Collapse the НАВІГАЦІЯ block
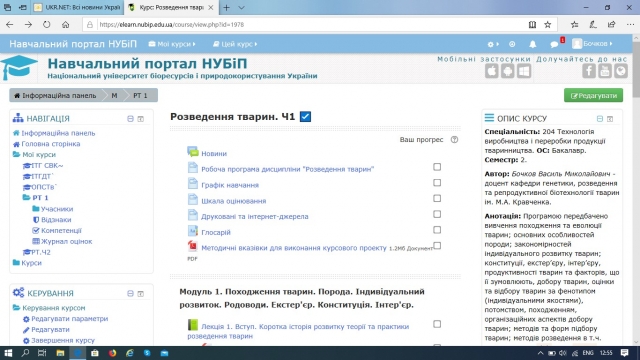This screenshot has width=640, height=360. click(x=130, y=119)
